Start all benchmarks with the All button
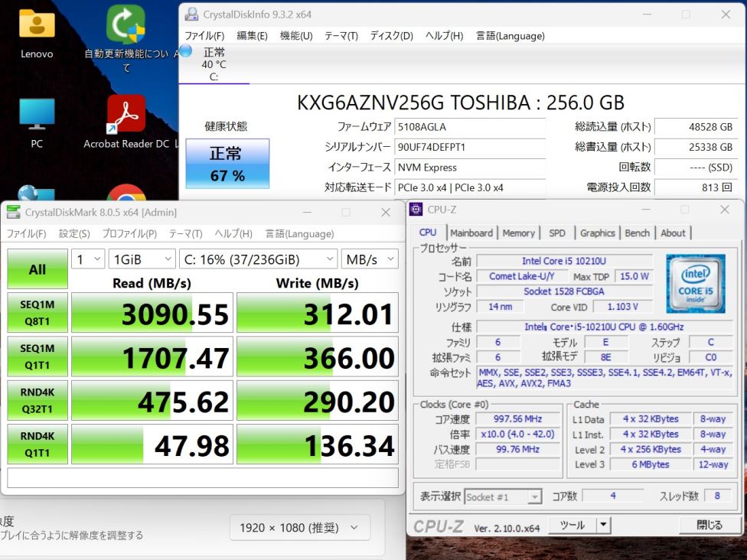Image resolution: width=747 pixels, height=560 pixels. (x=37, y=269)
